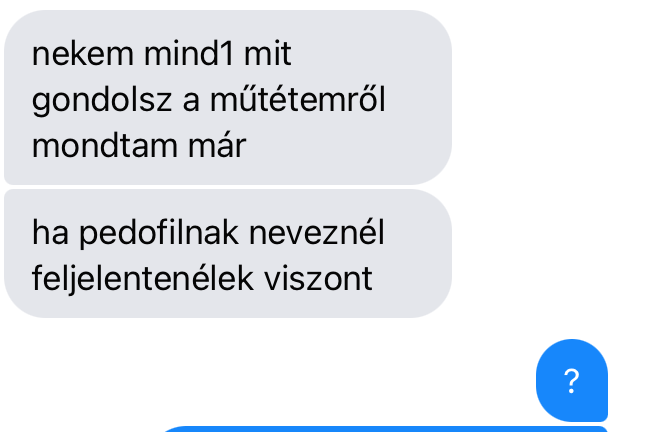Click the word 'pedofilnak'
Viewport: 648px width, 432px height.
(x=159, y=234)
